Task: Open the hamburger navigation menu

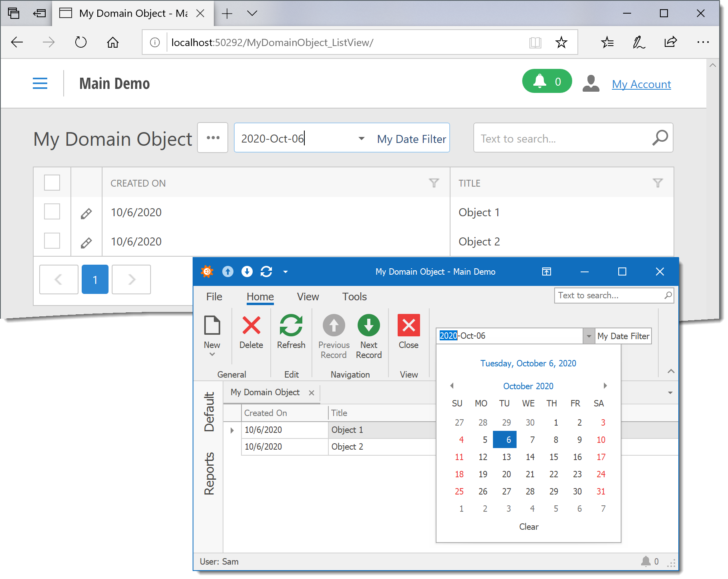Action: point(40,83)
